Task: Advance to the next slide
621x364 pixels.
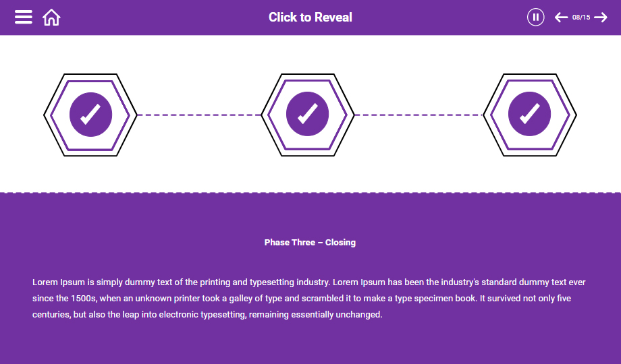Action: pos(601,18)
